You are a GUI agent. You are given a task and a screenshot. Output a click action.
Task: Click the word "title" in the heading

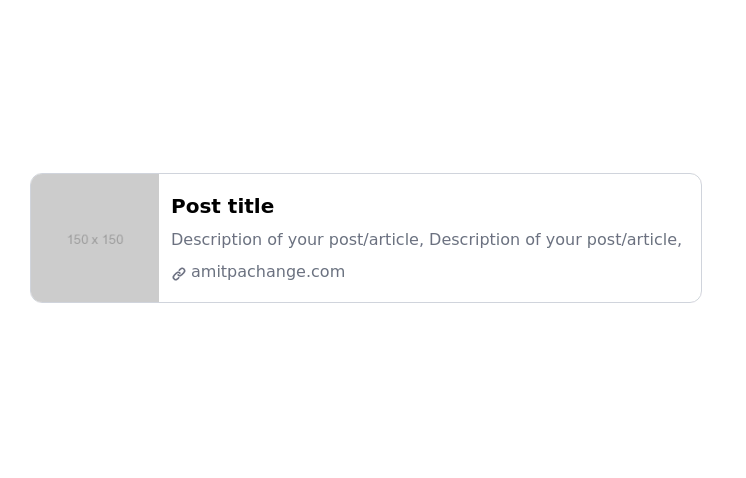point(250,206)
